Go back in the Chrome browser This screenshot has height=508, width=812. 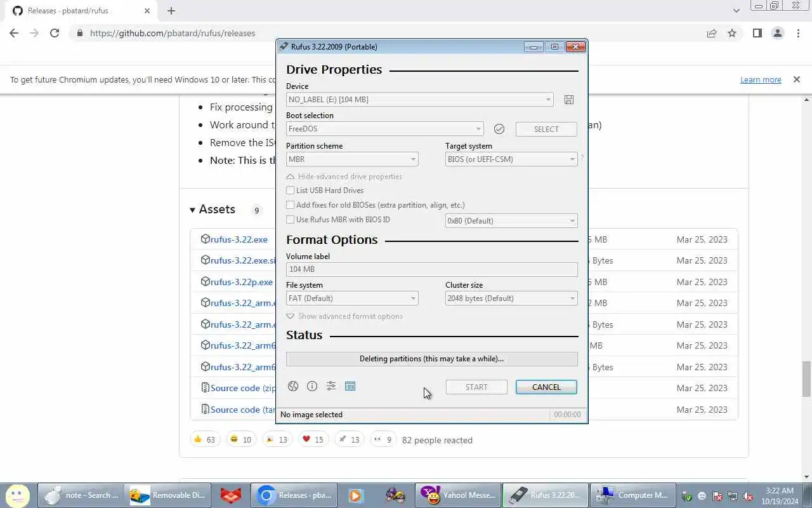pos(14,33)
